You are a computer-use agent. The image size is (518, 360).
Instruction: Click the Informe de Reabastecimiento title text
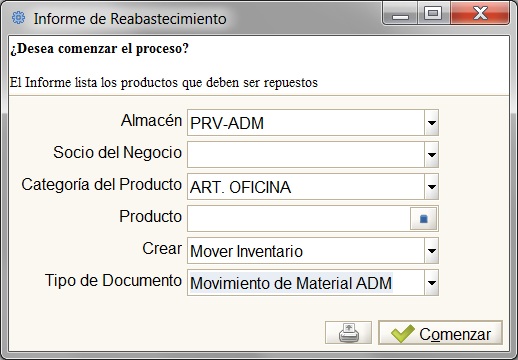coord(130,19)
